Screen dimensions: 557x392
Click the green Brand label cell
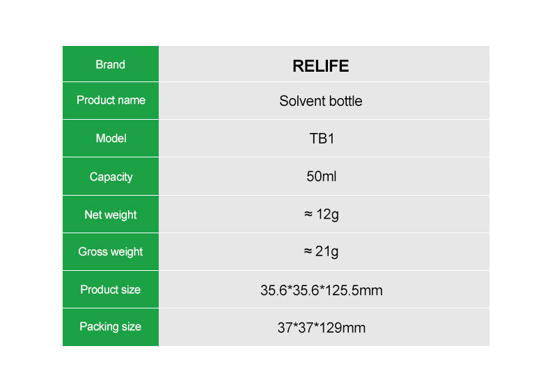(111, 64)
